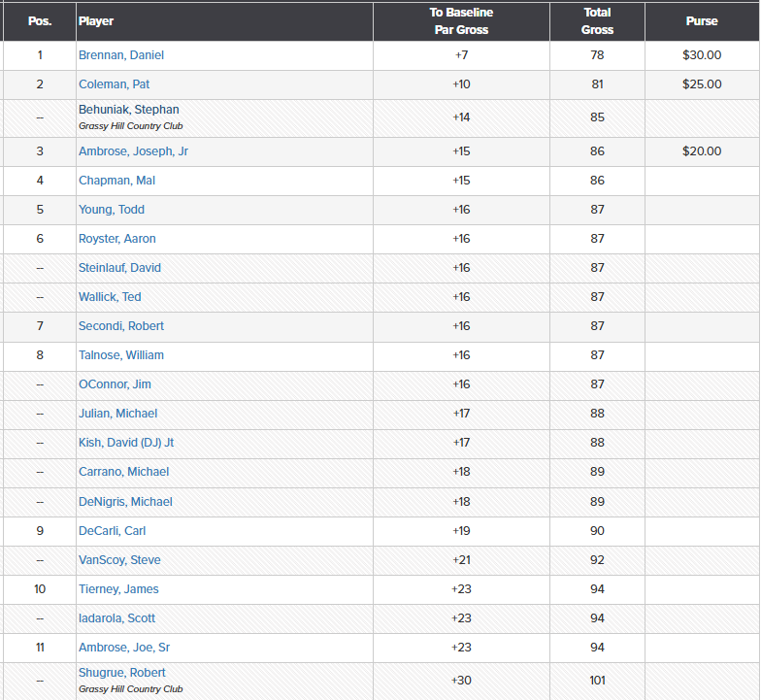Click the Total Gross column header
Viewport: 761px width, 700px height.
point(597,21)
